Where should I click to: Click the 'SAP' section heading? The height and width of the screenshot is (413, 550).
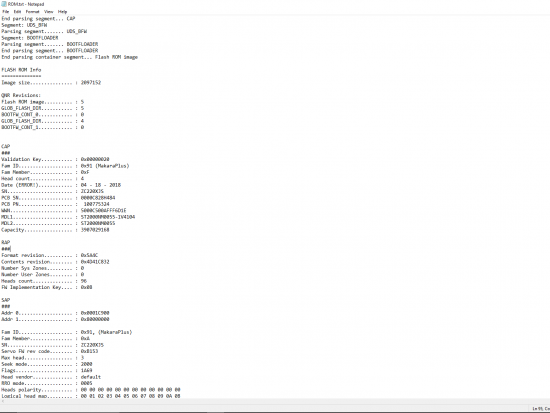point(6,300)
